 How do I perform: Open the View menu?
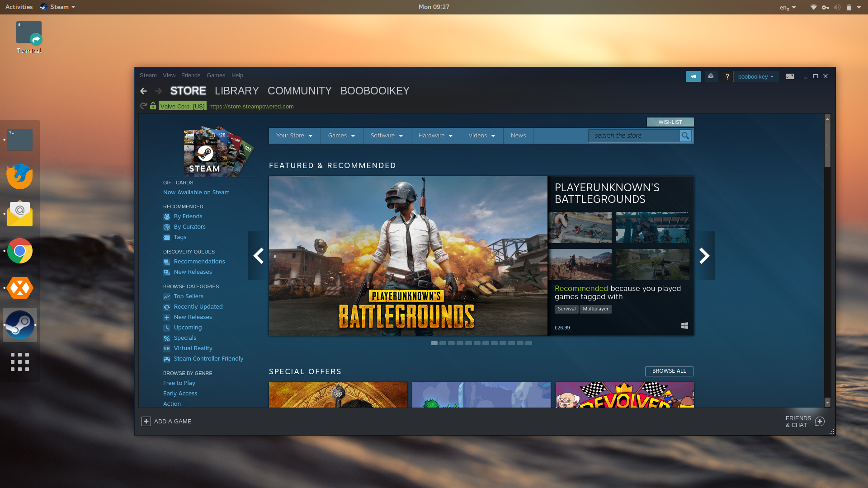pos(169,75)
